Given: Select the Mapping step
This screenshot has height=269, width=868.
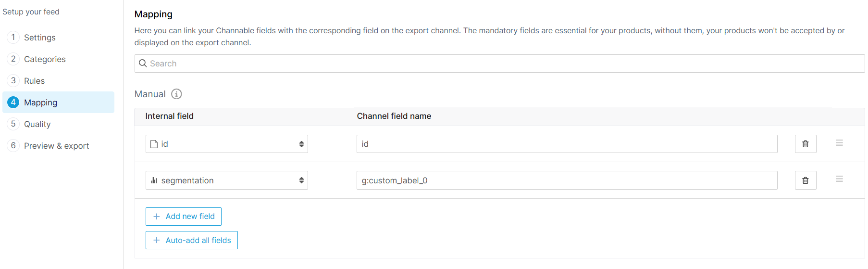Looking at the screenshot, I should point(40,102).
